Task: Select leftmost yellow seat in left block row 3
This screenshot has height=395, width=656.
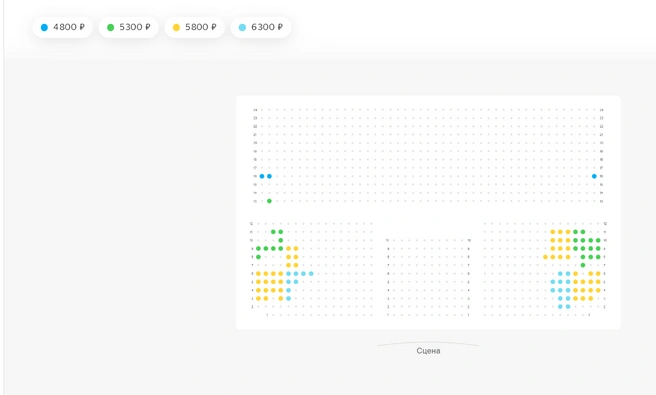Action: (x=258, y=298)
